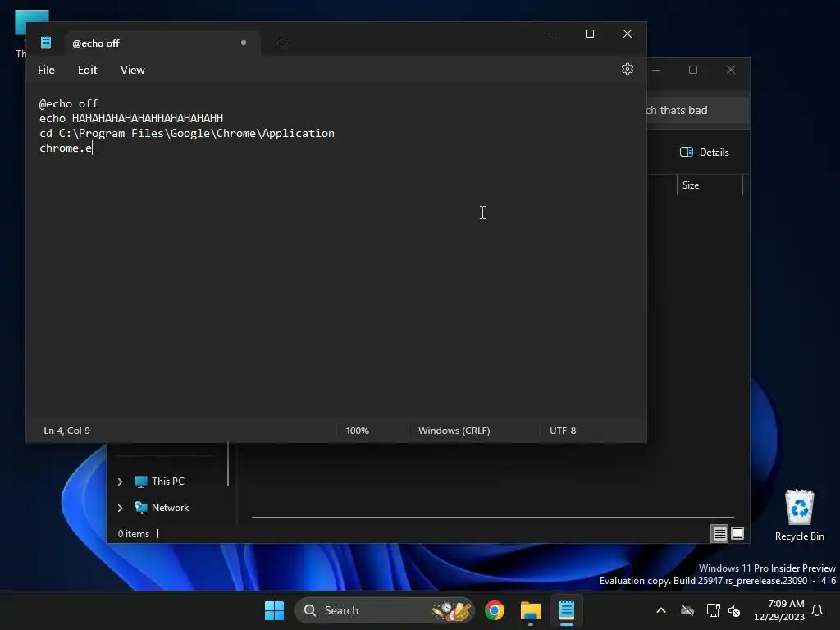Open Notepad settings gear
Screen dimensions: 840x630
click(628, 69)
